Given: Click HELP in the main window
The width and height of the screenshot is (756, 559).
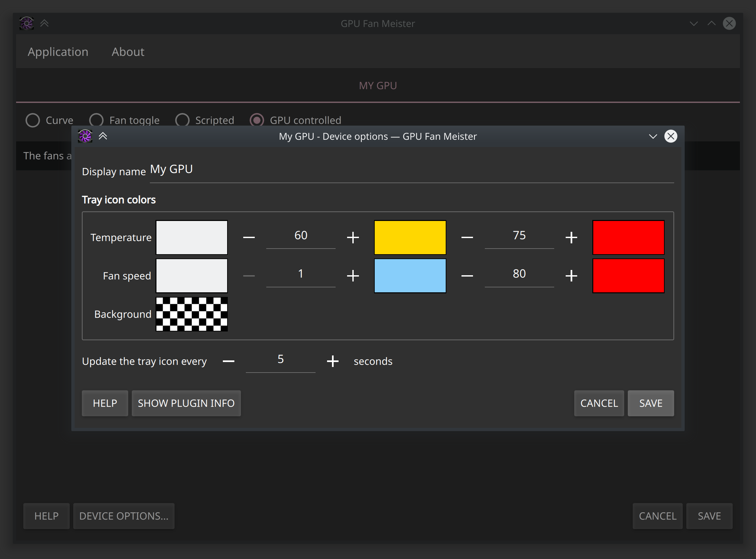Looking at the screenshot, I should click(x=46, y=516).
